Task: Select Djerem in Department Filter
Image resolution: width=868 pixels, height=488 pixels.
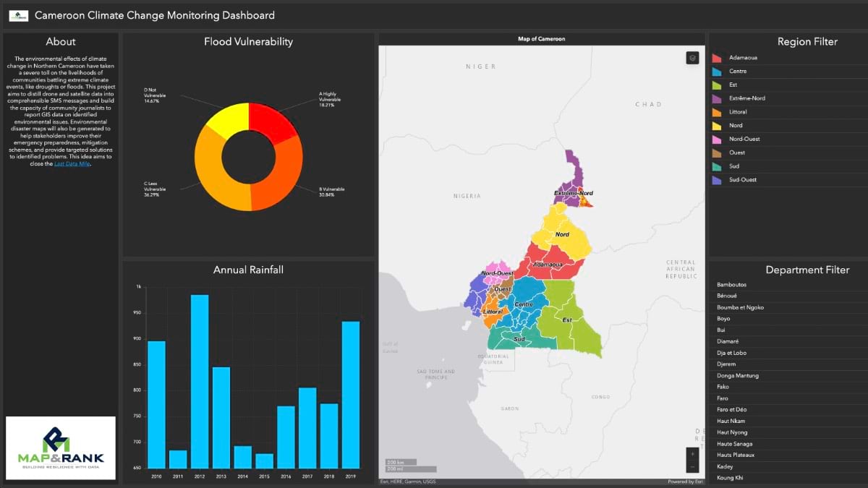Action: click(787, 364)
